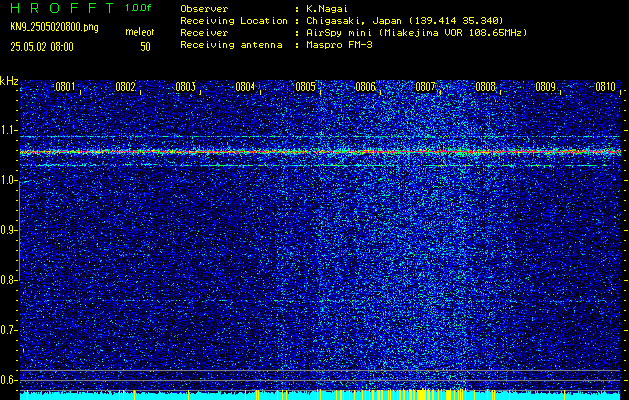Click the 1.0 frequency axis label
629x400 pixels.
click(8, 181)
